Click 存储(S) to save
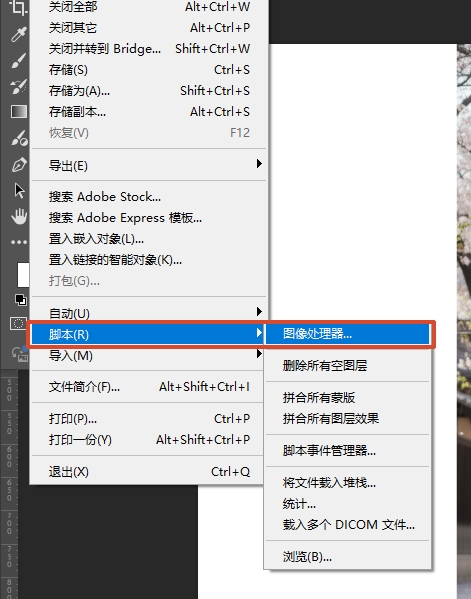The width and height of the screenshot is (471, 599). coord(149,70)
